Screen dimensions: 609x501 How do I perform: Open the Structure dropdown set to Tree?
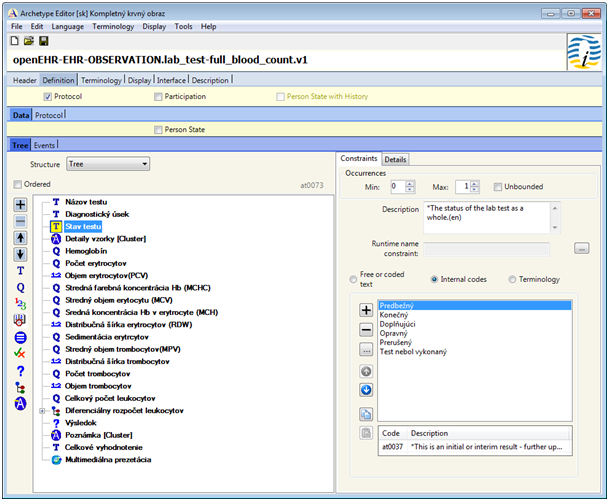click(108, 164)
